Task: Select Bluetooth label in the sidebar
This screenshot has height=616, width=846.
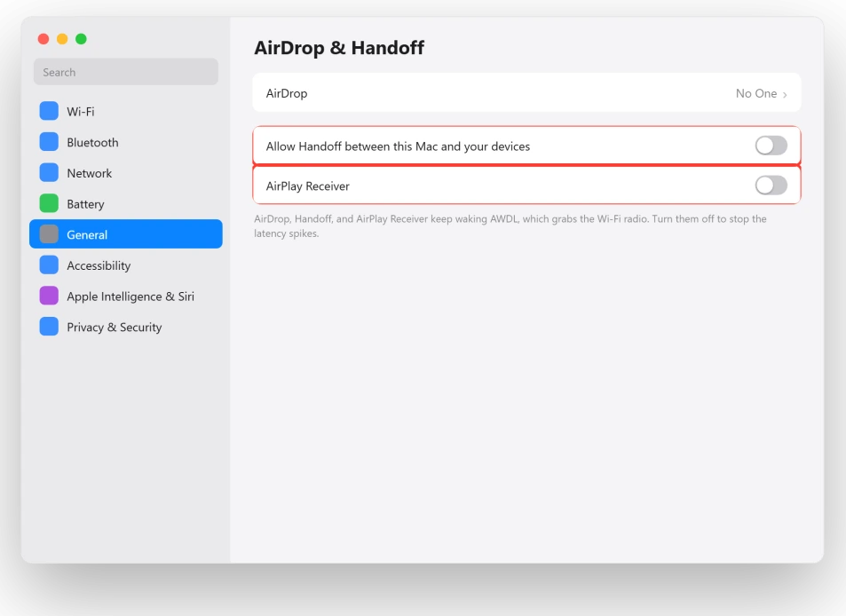Action: click(92, 142)
